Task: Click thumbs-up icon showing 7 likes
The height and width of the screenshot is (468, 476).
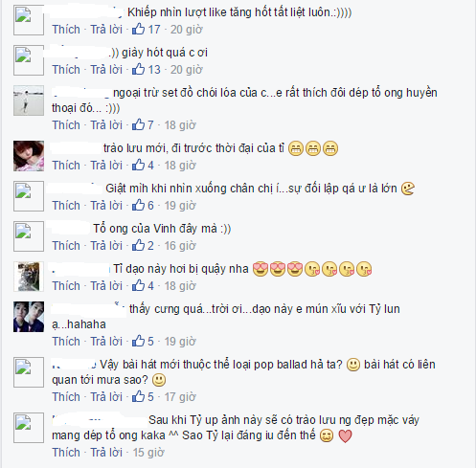Action: 138,124
